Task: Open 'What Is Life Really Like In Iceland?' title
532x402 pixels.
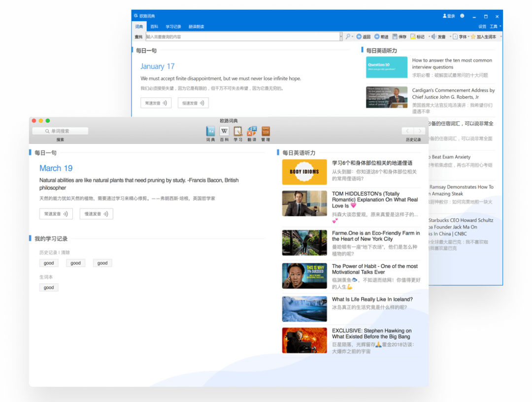Action: coord(372,299)
